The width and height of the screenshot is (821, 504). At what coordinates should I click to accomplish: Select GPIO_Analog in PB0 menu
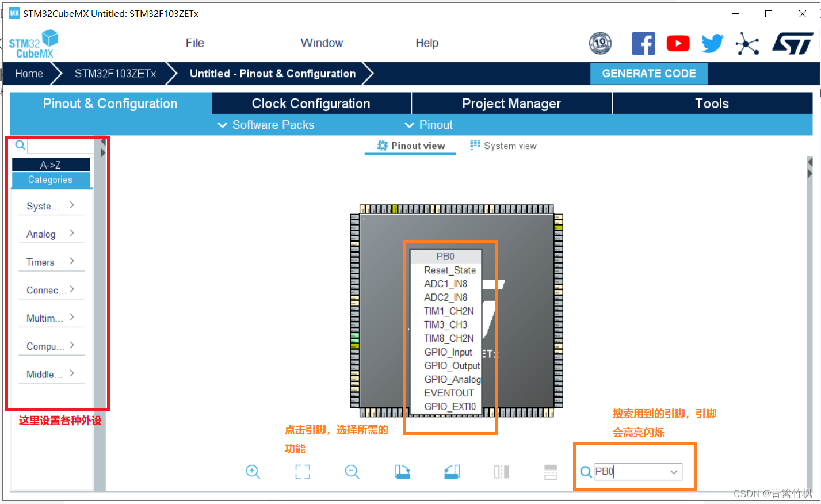coord(452,379)
